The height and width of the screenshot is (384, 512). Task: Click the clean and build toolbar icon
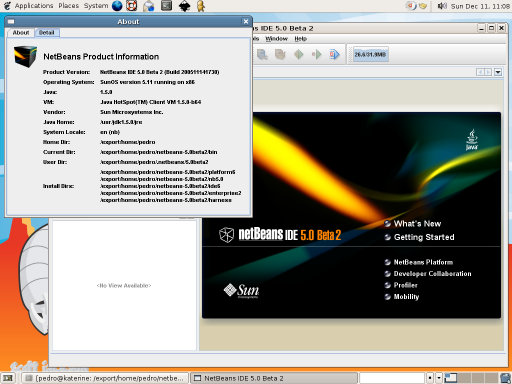(x=280, y=54)
